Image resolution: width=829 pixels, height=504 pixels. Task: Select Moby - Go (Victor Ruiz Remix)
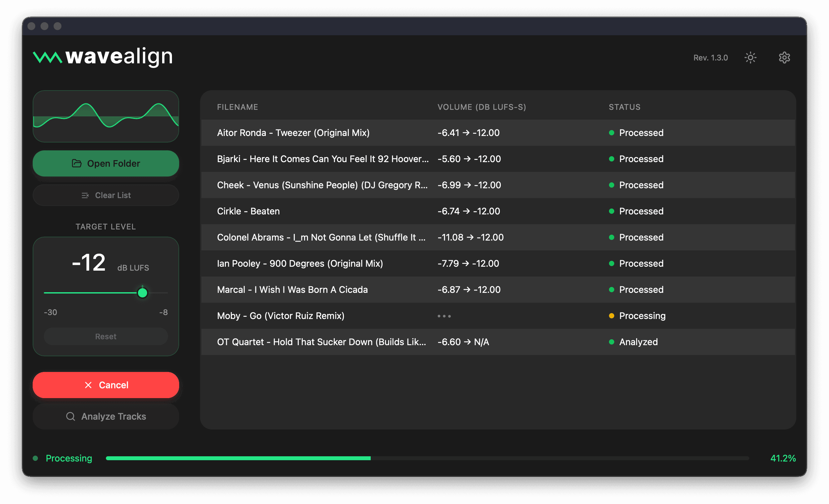(498, 316)
